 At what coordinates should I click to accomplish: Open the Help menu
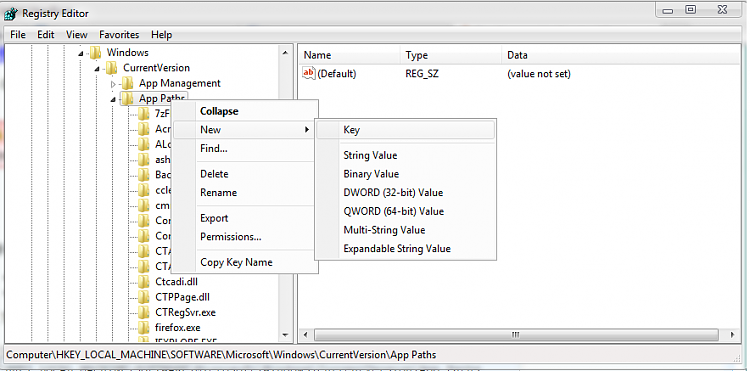click(161, 35)
